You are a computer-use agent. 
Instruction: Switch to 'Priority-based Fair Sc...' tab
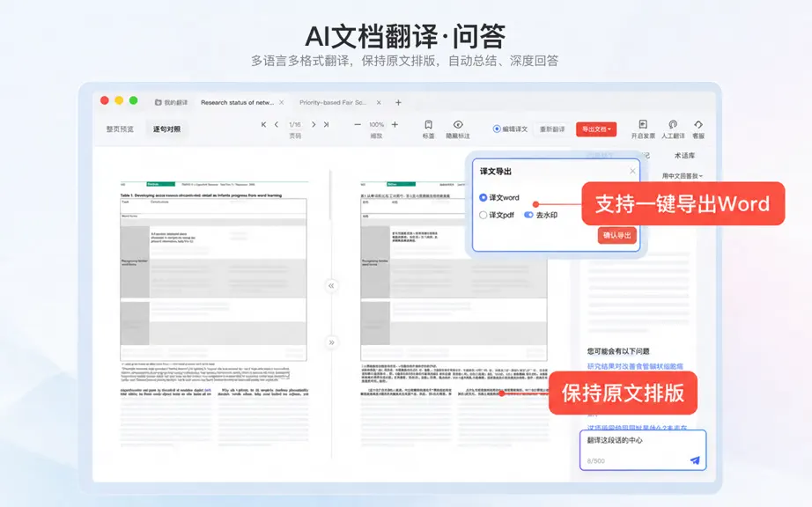333,102
